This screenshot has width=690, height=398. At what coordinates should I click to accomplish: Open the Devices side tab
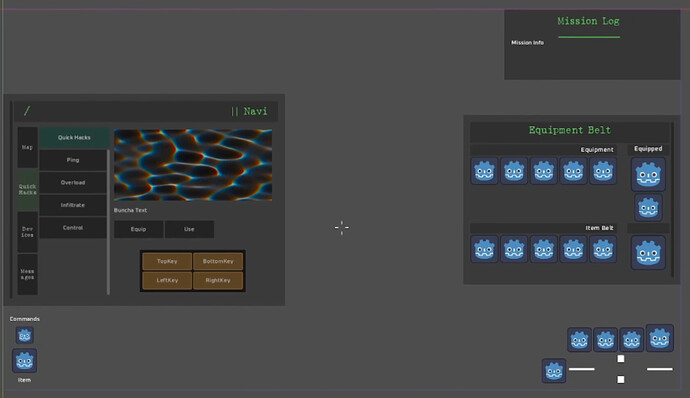pos(27,232)
